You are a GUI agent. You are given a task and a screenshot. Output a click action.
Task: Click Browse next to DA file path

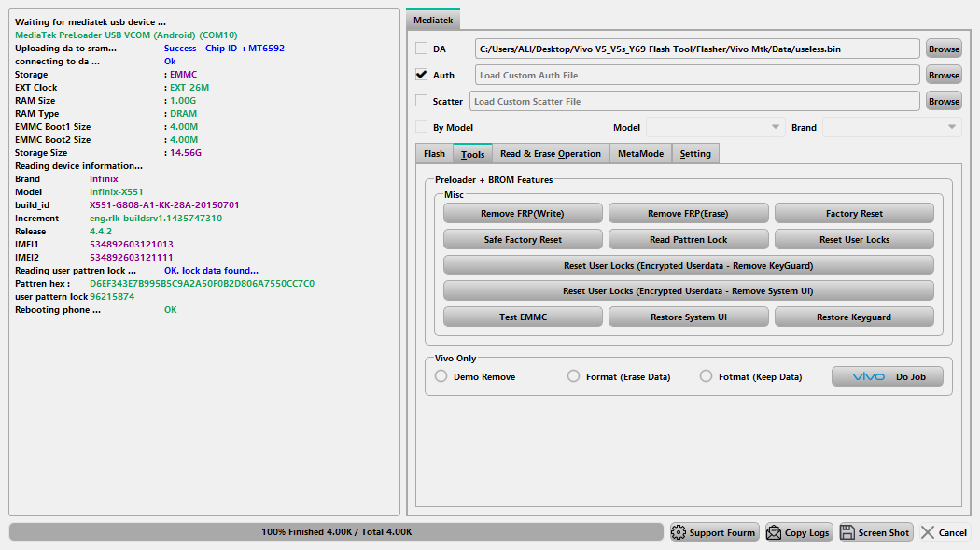point(944,49)
